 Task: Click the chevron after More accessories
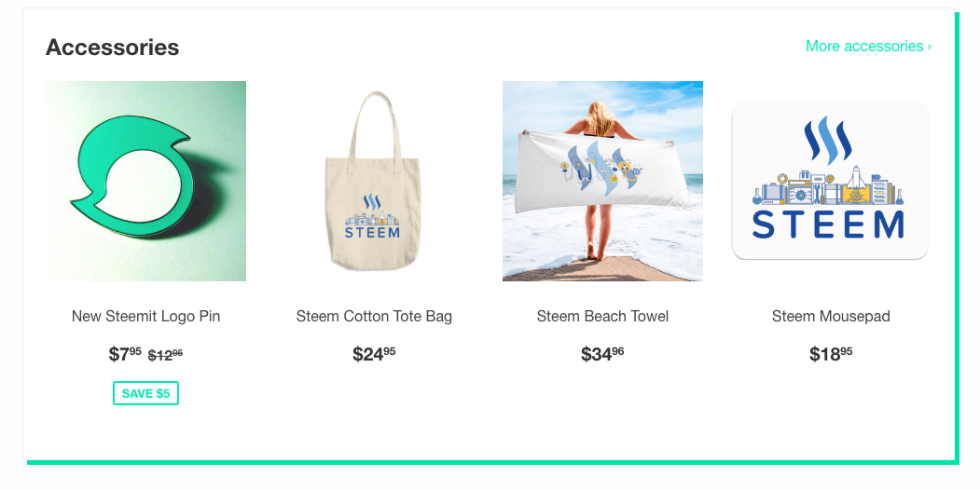(929, 47)
